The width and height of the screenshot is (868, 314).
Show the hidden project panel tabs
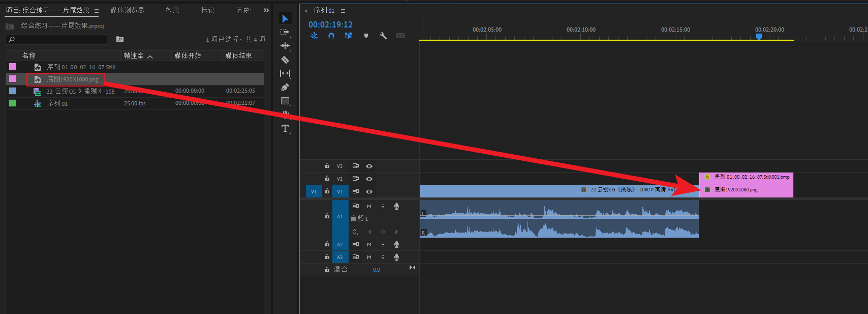point(266,10)
